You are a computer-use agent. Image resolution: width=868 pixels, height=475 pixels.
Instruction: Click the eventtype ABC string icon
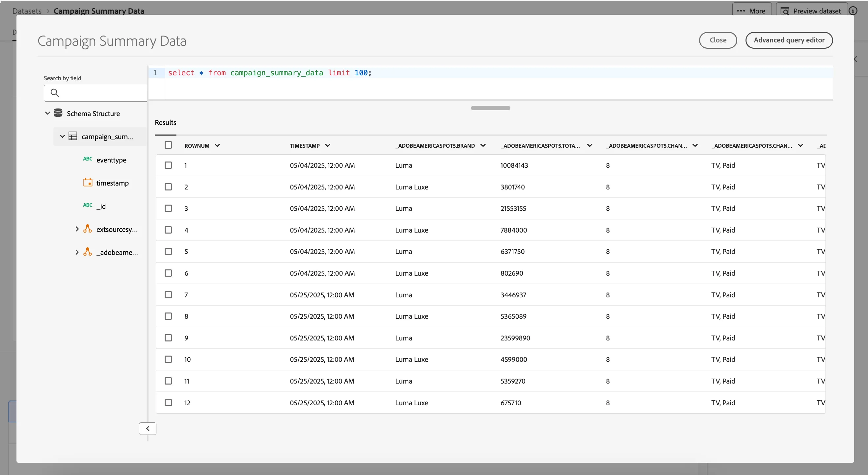tap(88, 159)
